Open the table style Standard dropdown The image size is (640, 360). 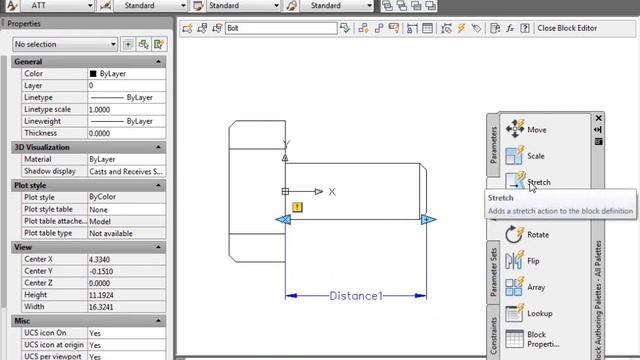click(276, 6)
